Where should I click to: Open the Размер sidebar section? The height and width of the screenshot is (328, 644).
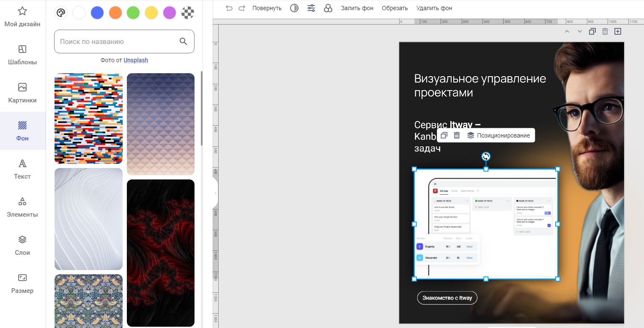click(x=22, y=284)
